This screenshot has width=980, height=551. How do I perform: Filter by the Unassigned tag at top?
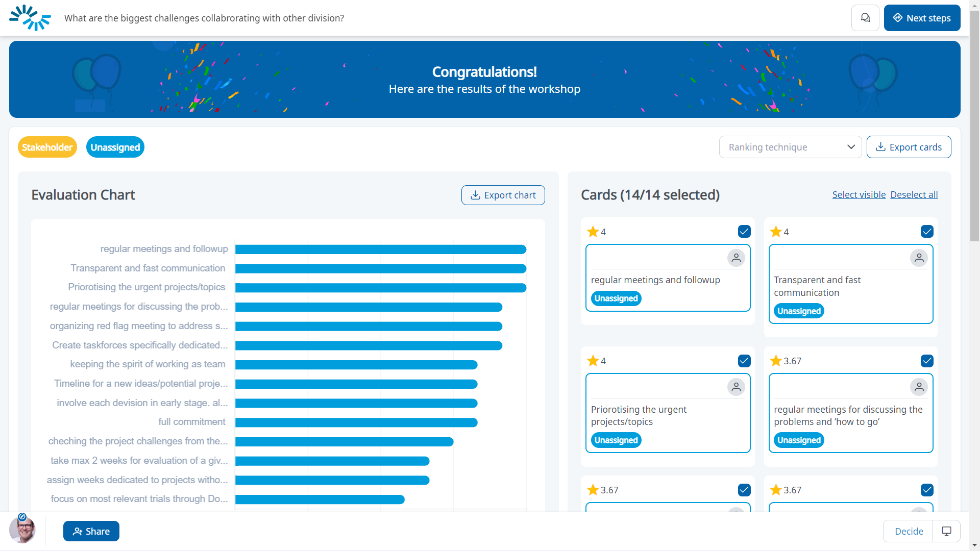point(115,147)
